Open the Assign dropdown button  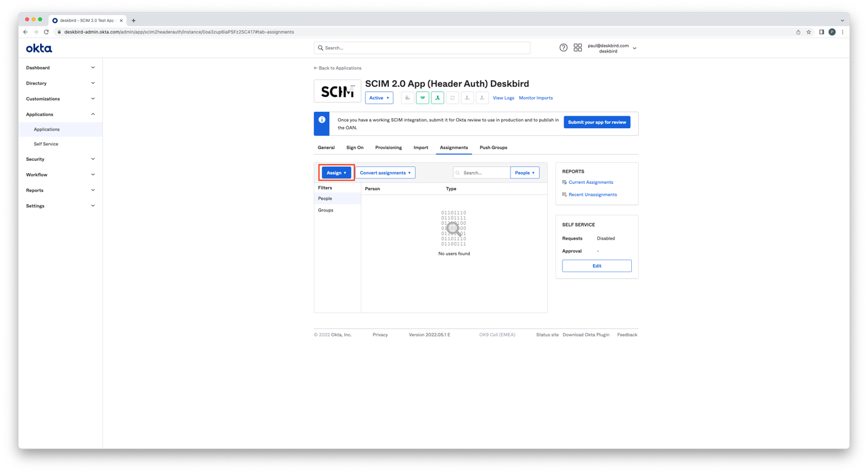click(x=336, y=173)
